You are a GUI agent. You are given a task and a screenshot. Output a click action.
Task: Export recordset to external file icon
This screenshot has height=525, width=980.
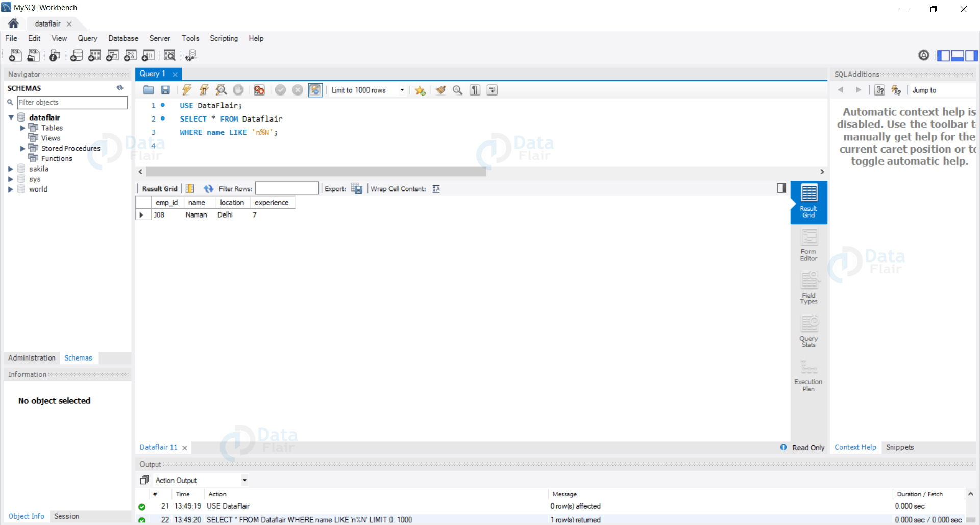click(x=357, y=188)
